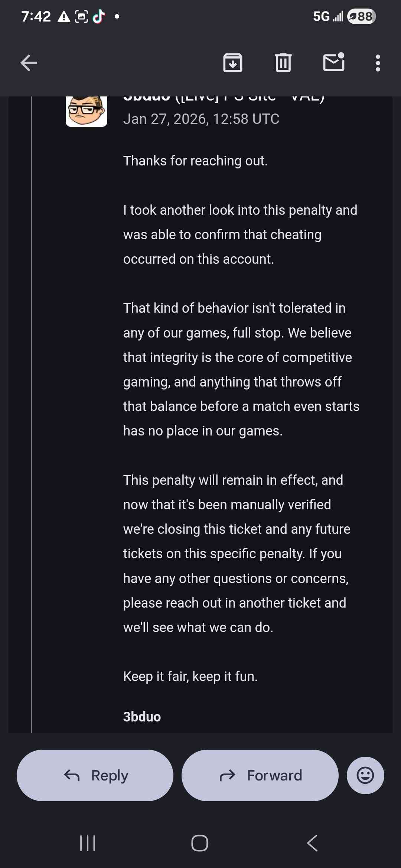
Task: Tap the system back navigation chevron
Action: click(312, 843)
